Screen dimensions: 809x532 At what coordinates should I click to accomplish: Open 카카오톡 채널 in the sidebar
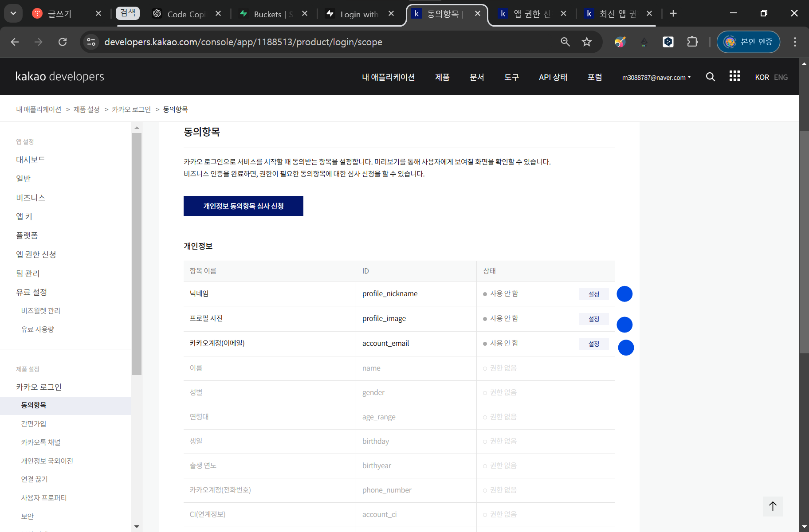point(41,442)
